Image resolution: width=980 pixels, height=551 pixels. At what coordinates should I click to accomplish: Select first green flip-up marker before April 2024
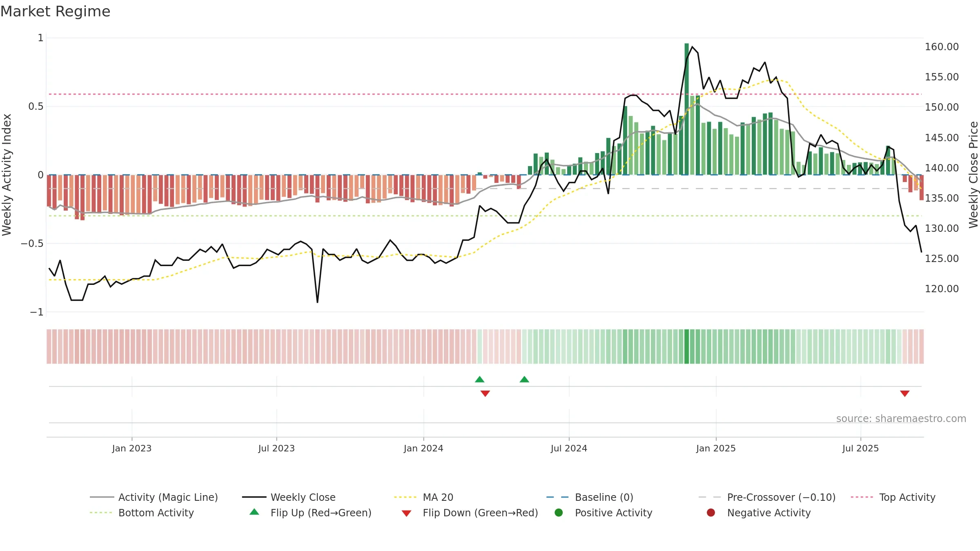pos(480,380)
